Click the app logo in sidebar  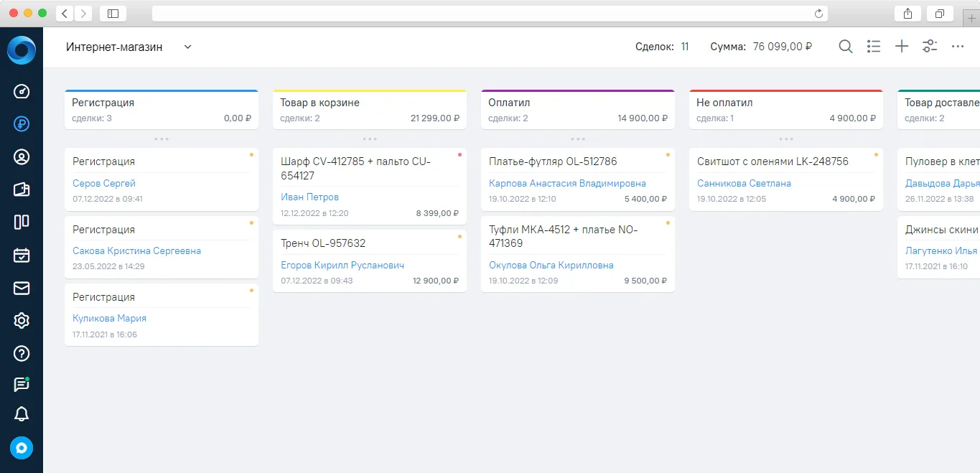[x=21, y=50]
